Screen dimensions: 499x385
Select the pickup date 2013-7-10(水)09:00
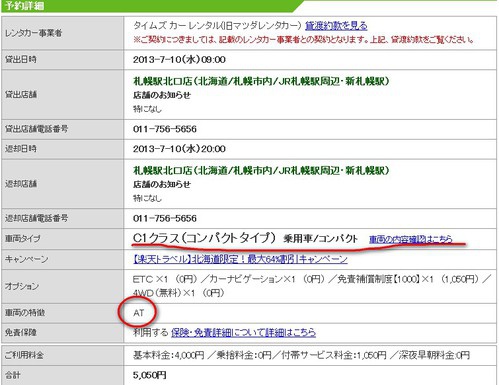(x=179, y=60)
